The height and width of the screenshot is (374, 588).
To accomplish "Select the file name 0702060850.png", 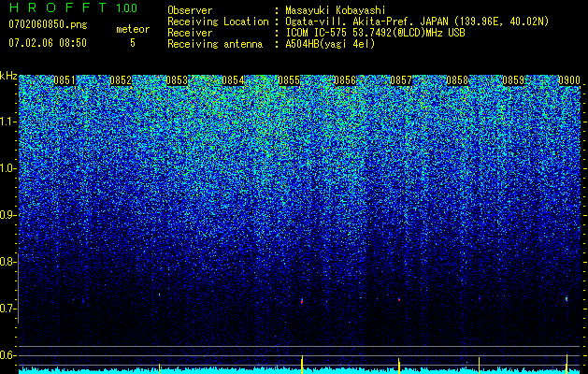I will 48,25.
